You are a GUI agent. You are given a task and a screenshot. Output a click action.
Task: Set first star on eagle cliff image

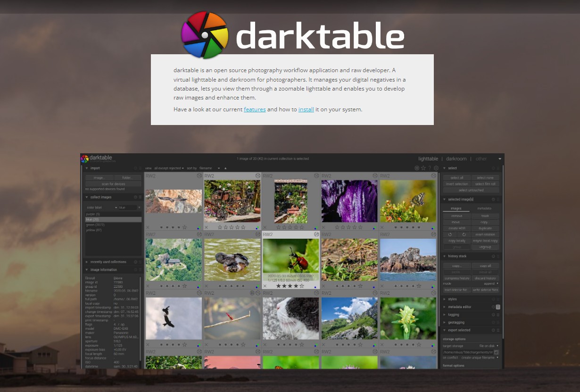point(161,227)
